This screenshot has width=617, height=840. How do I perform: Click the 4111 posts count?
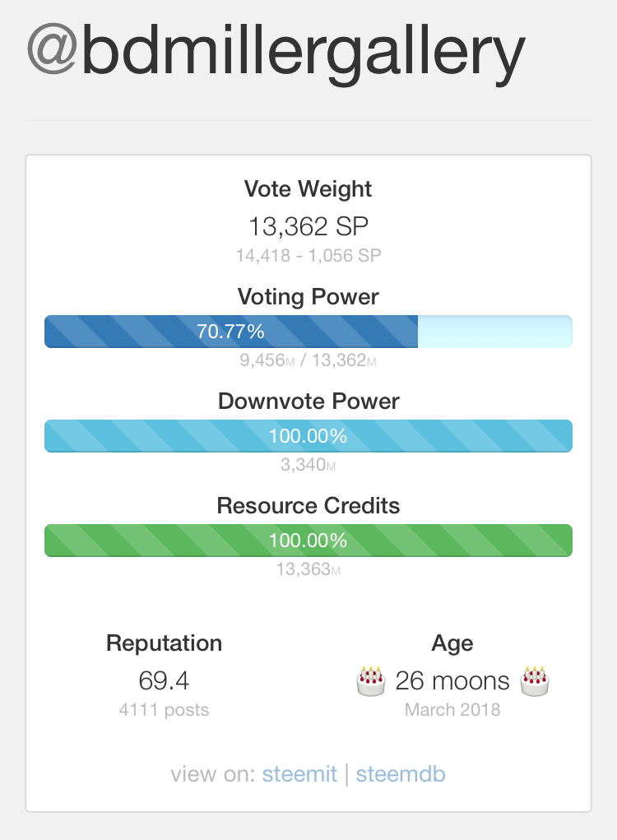(164, 709)
